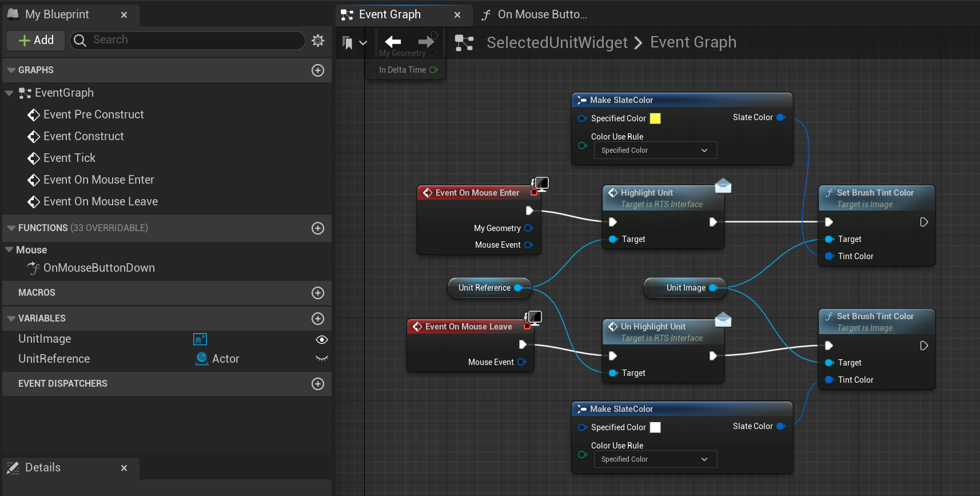Toggle UnitImage variable visibility eye

click(322, 340)
